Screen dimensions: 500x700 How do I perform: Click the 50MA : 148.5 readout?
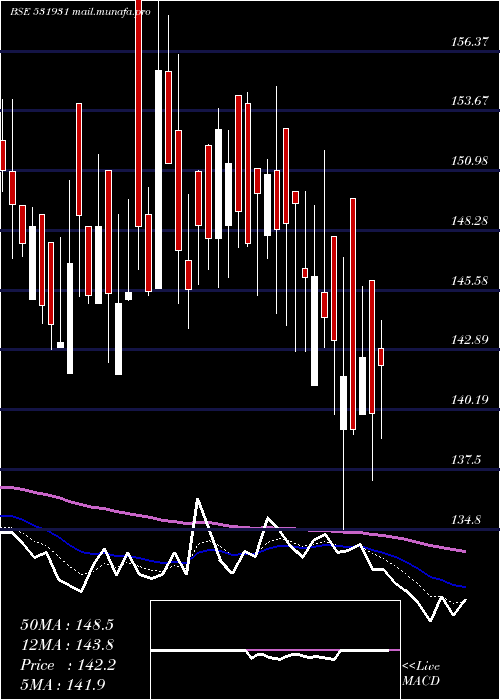coord(67,625)
